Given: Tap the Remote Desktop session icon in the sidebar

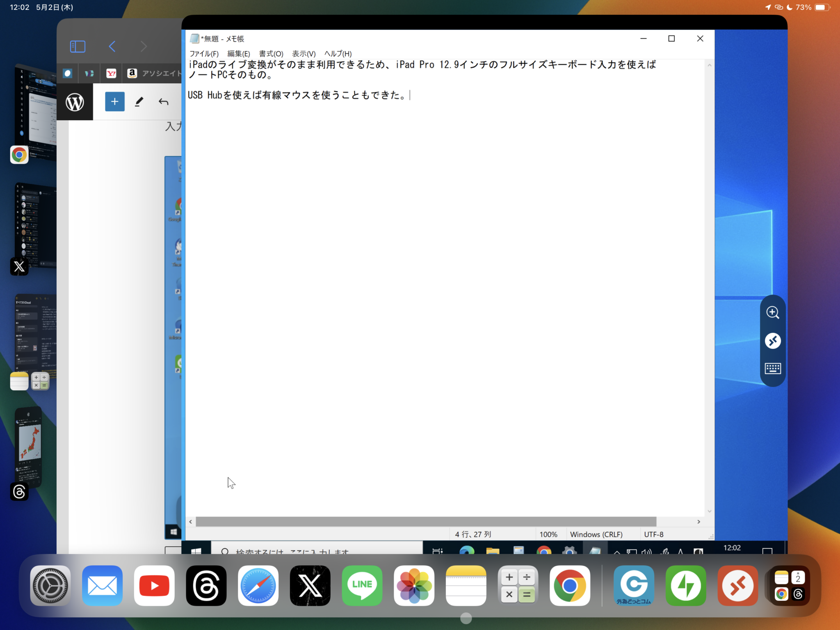Looking at the screenshot, I should point(774,340).
